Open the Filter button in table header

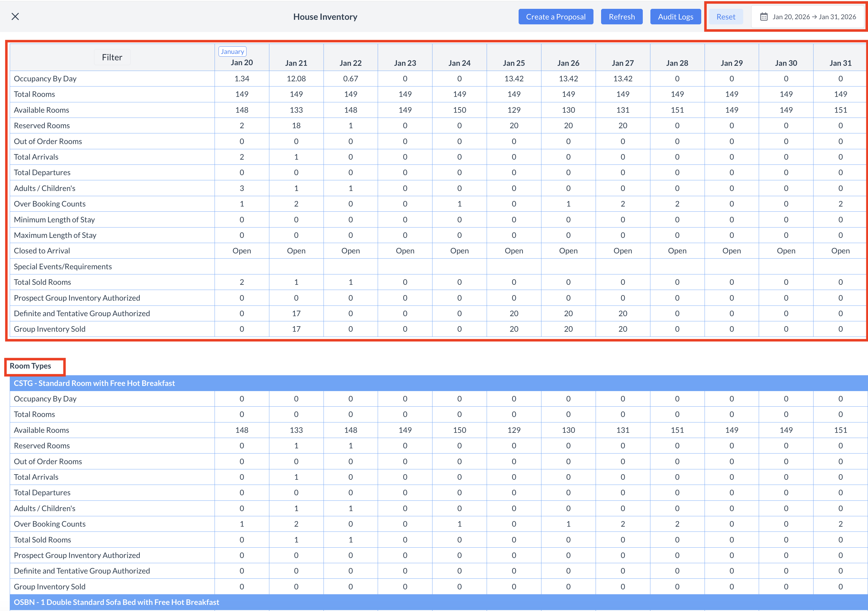click(112, 57)
